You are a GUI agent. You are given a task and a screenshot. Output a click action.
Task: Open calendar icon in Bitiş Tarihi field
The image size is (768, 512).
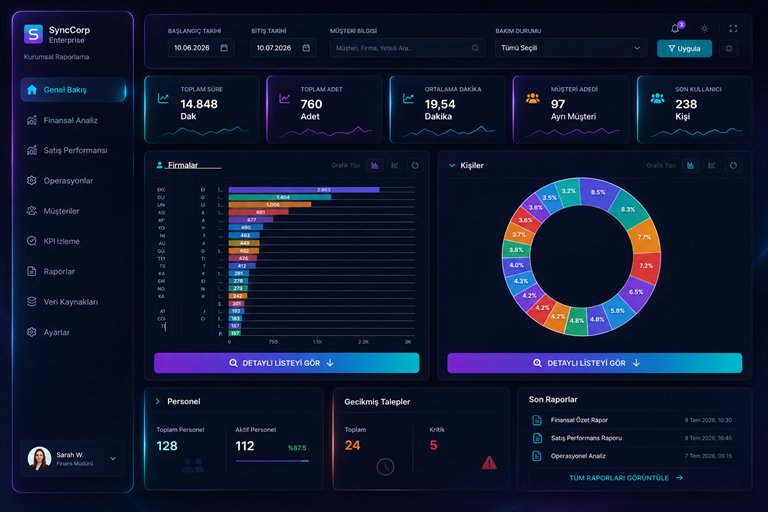[306, 48]
